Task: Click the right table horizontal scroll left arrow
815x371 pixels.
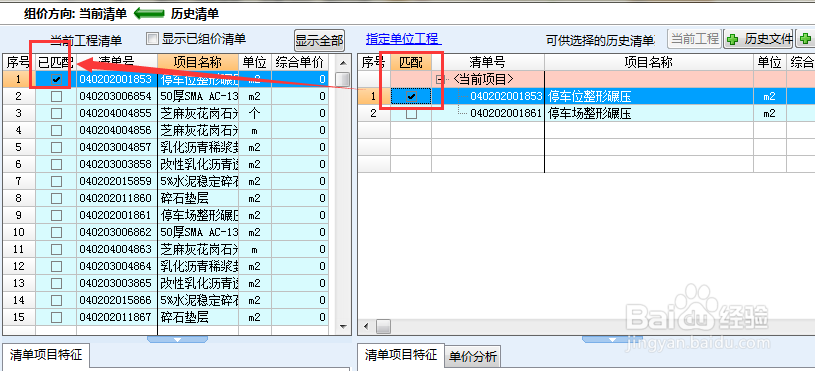Action: (x=366, y=326)
